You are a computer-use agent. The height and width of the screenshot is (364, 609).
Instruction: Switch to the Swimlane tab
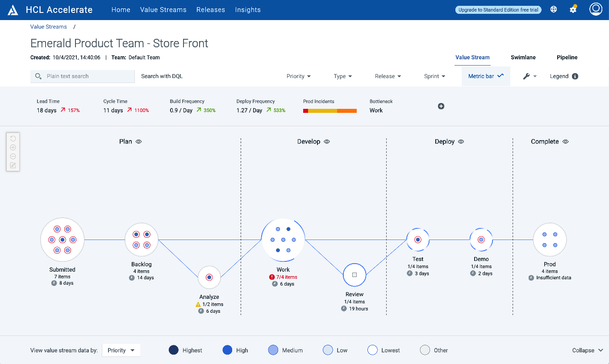point(523,58)
